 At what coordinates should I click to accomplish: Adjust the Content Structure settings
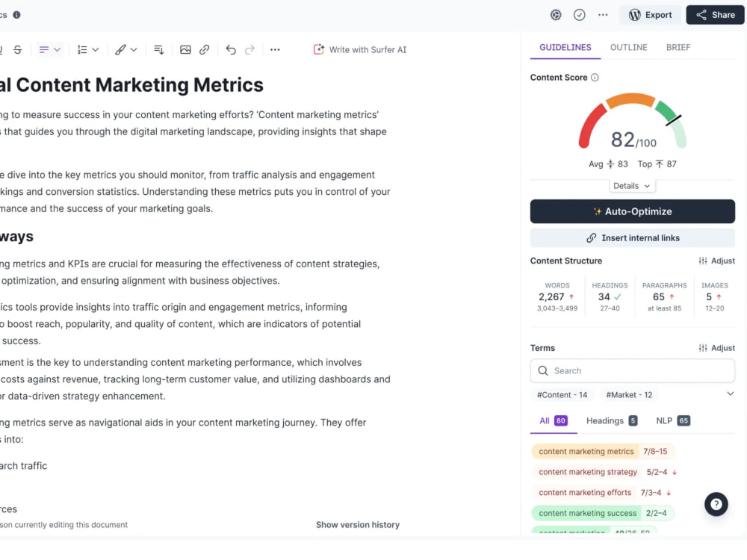click(716, 261)
